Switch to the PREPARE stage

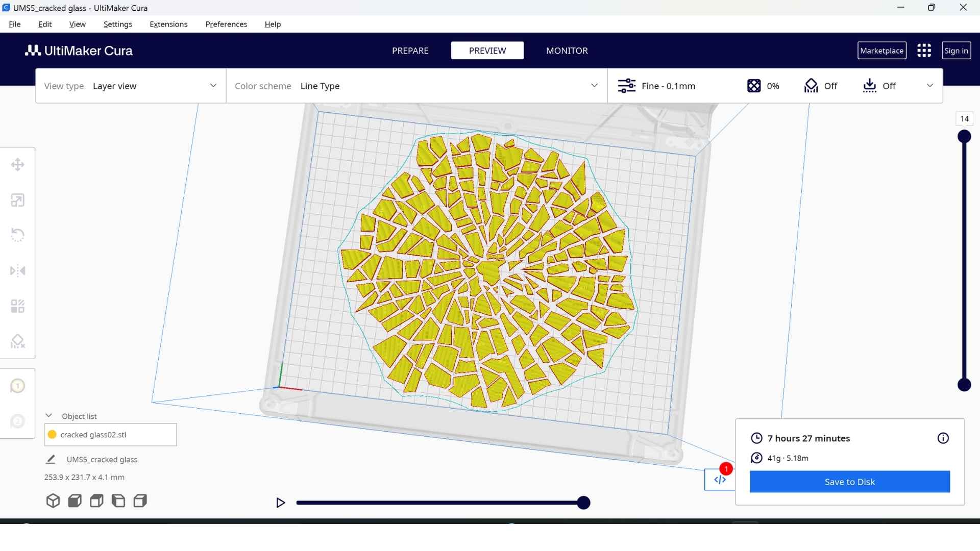tap(410, 51)
